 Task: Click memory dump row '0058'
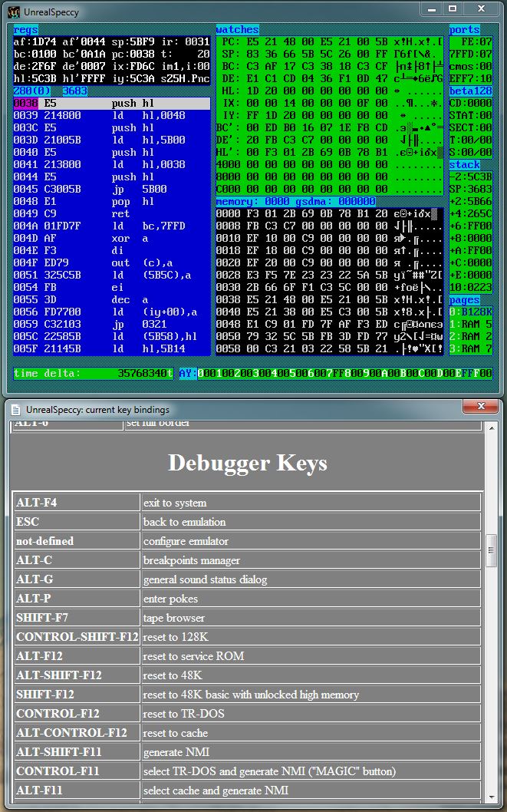(330, 348)
